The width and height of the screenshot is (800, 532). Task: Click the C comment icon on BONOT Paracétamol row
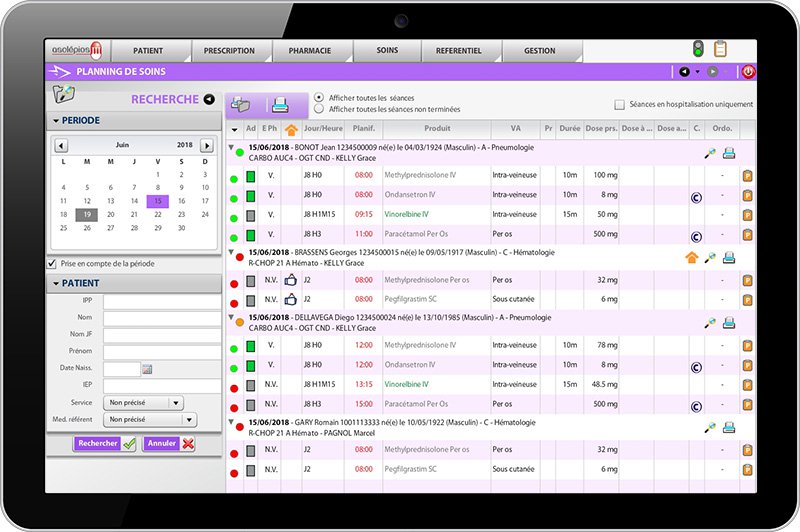(x=696, y=237)
